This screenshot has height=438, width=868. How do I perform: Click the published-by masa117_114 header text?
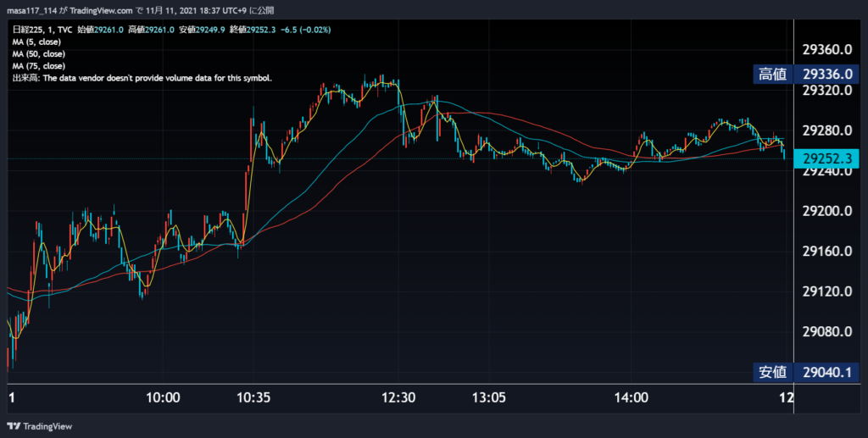pyautogui.click(x=140, y=10)
